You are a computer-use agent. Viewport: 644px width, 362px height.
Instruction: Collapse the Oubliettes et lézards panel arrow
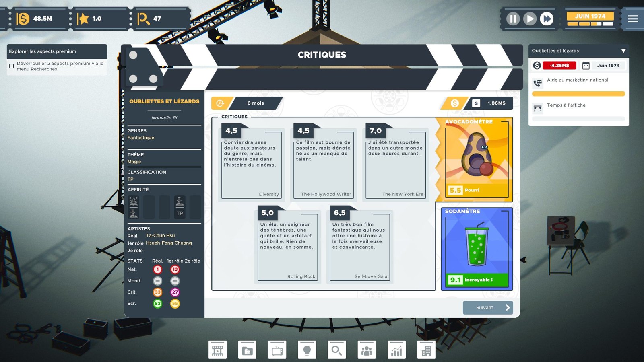(x=623, y=51)
